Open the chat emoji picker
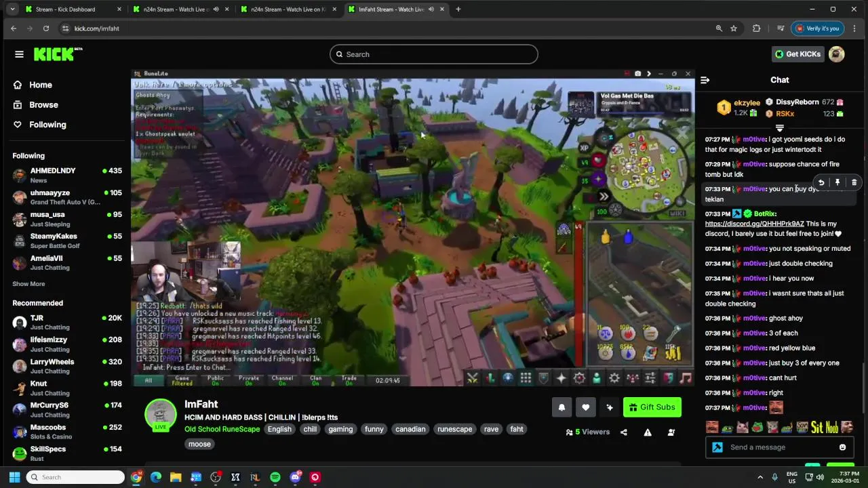 pos(842,447)
